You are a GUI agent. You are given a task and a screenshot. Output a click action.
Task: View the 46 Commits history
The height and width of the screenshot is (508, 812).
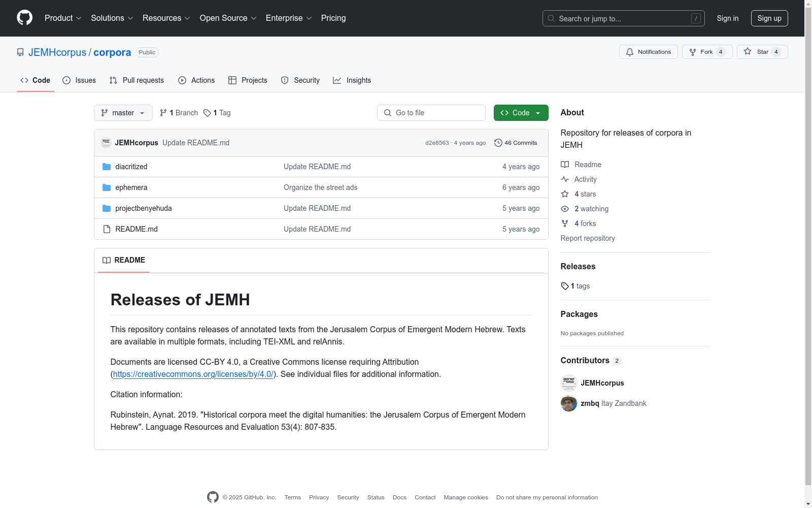[516, 143]
